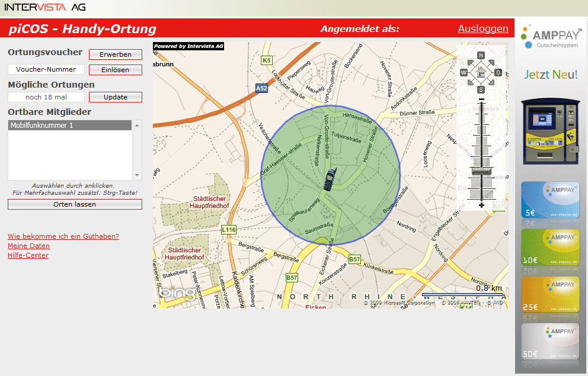
Task: Click the 'Asdonkstraße' street label
Action: click(404, 98)
